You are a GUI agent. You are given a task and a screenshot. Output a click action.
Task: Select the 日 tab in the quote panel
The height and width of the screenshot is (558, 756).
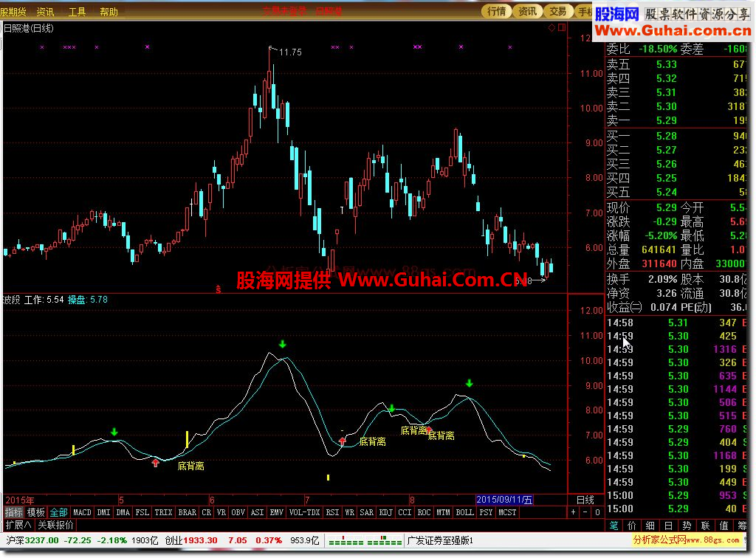(669, 526)
